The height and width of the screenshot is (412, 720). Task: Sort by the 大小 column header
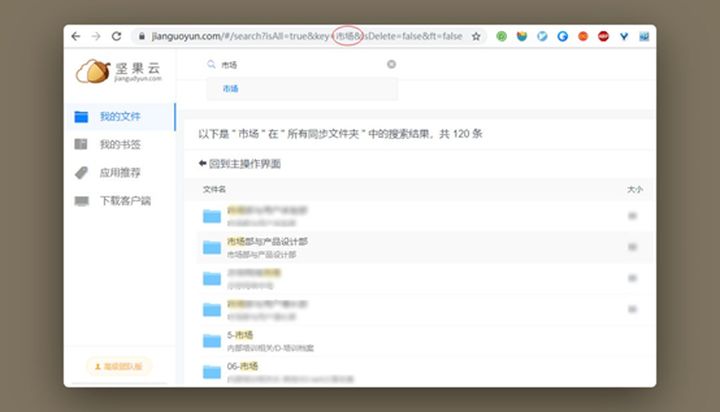[634, 189]
